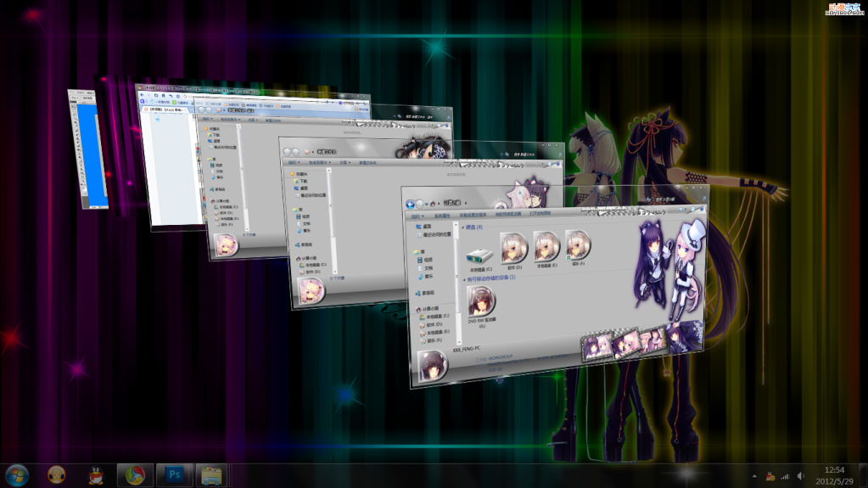The width and height of the screenshot is (868, 488).
Task: Show hidden tray icons arrow
Action: click(754, 476)
